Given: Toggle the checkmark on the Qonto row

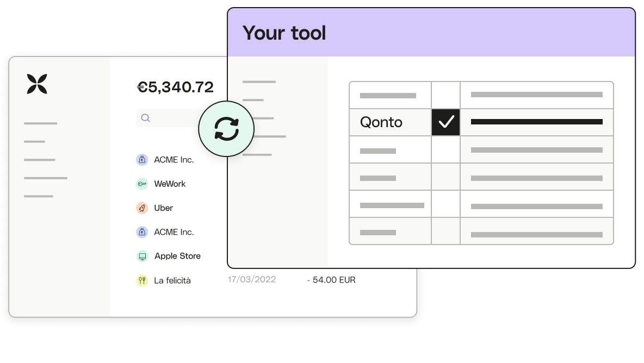Looking at the screenshot, I should point(445,122).
